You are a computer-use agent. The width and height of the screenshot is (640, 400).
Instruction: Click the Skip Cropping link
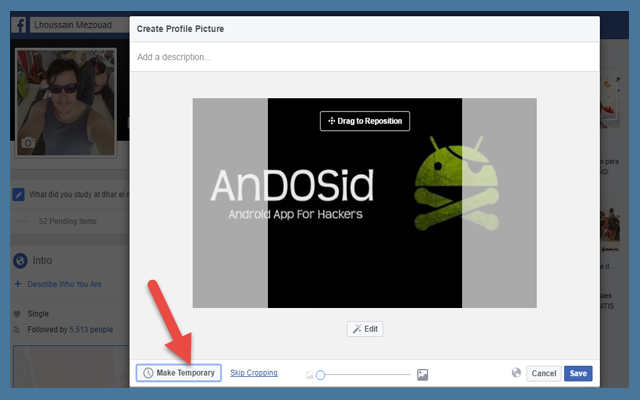click(x=253, y=373)
